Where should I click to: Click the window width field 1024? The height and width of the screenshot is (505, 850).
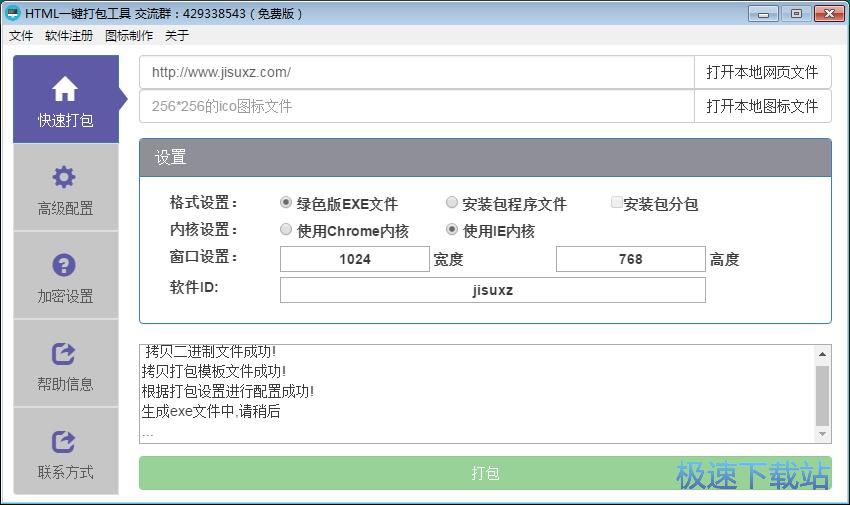pos(355,259)
